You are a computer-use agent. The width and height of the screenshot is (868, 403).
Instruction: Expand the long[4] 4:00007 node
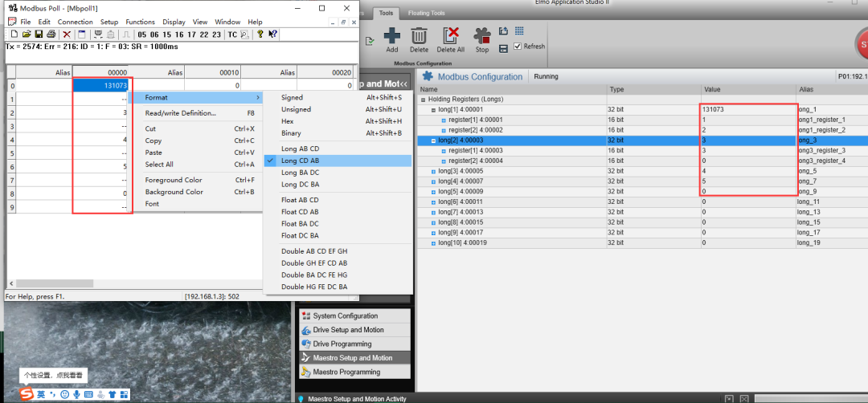point(433,181)
